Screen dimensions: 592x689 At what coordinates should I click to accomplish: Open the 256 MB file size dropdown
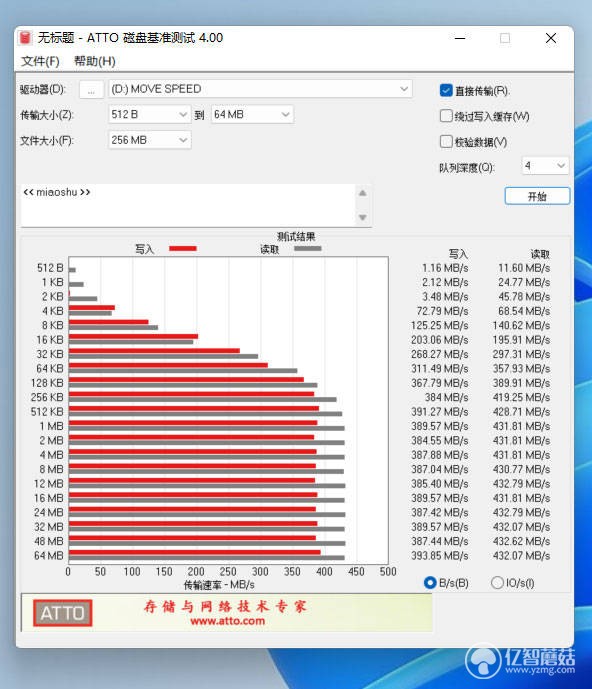[x=149, y=140]
